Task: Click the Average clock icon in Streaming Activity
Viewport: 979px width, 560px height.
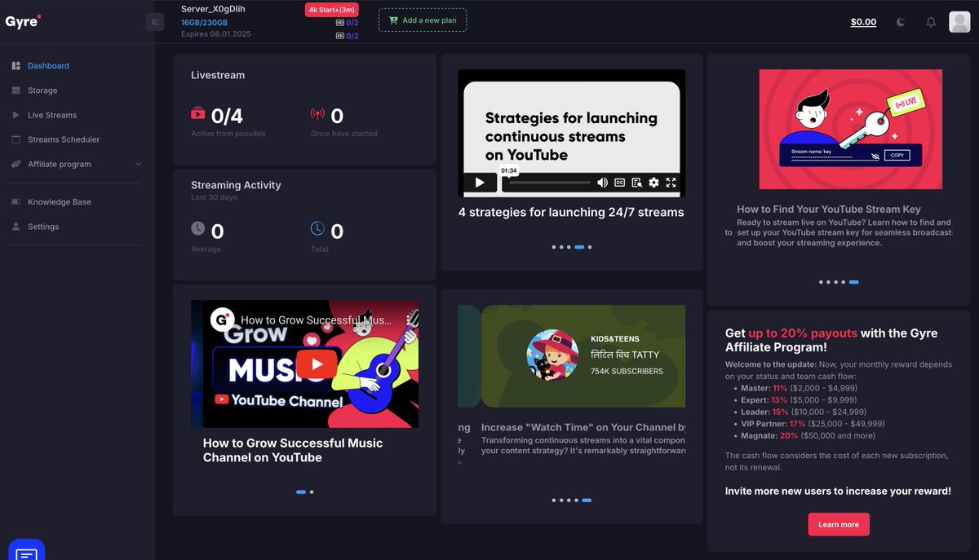Action: (x=198, y=228)
